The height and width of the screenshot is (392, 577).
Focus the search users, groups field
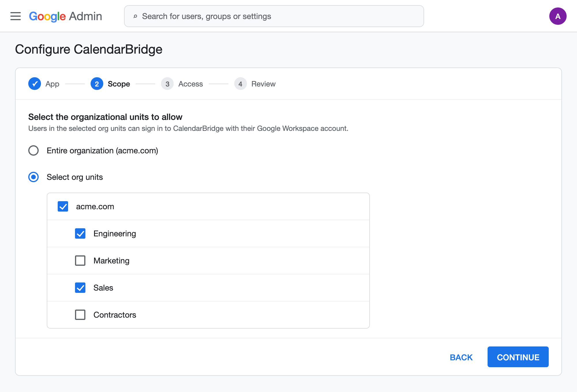pyautogui.click(x=274, y=16)
